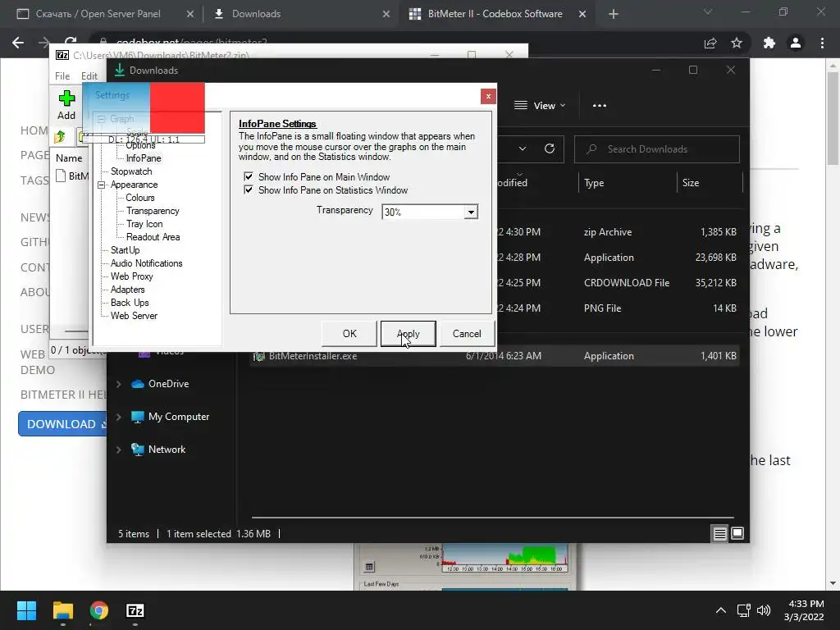The height and width of the screenshot is (630, 840).
Task: Open File Explorer from the taskbar
Action: tap(62, 610)
